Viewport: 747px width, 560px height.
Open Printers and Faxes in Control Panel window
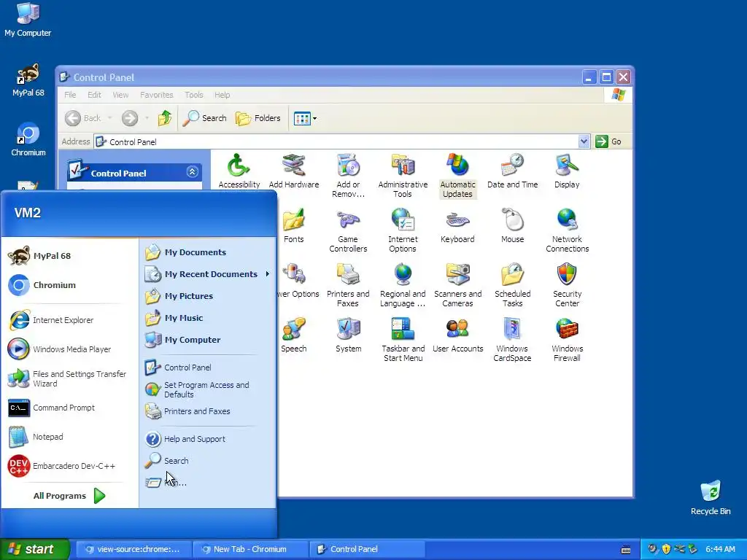pyautogui.click(x=348, y=285)
